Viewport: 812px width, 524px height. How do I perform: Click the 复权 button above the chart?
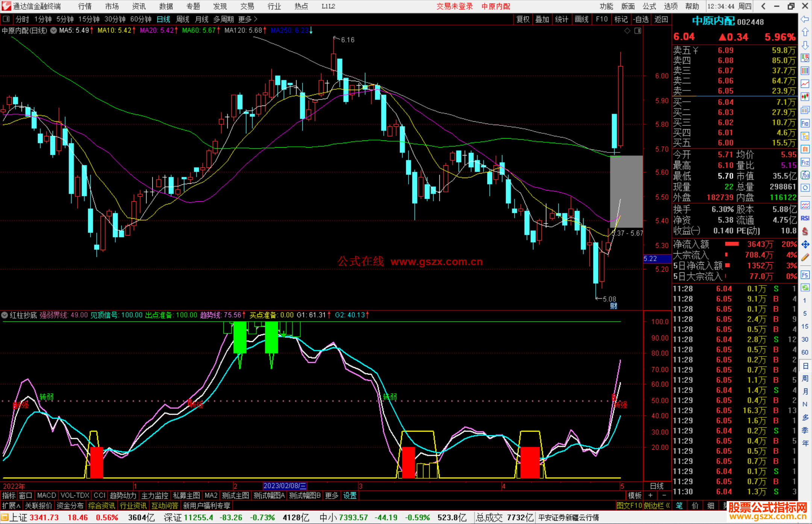(523, 19)
